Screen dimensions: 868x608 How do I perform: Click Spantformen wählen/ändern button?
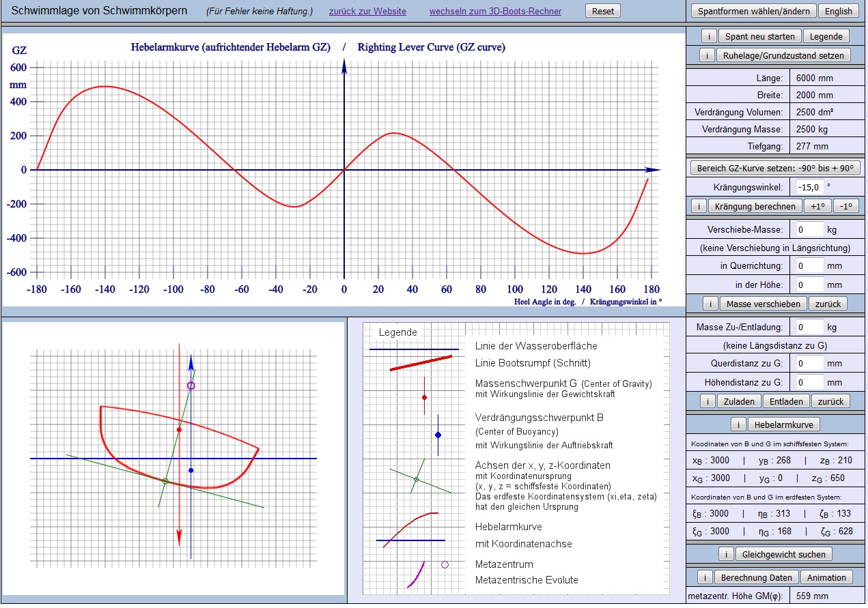[x=754, y=11]
